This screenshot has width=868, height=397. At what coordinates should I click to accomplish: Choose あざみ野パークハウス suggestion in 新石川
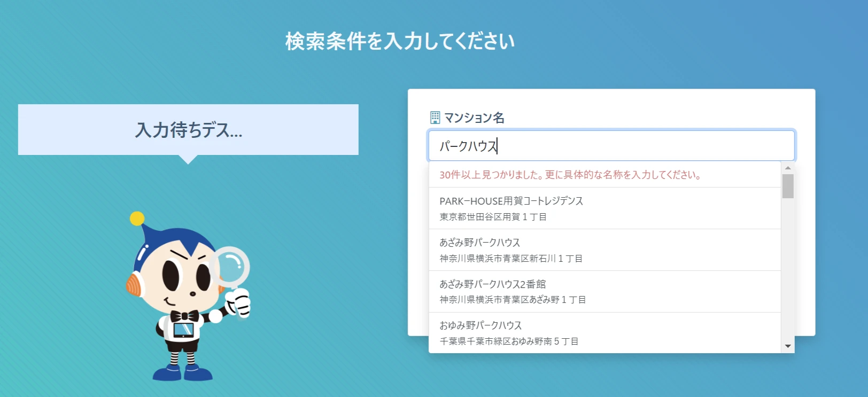point(605,250)
